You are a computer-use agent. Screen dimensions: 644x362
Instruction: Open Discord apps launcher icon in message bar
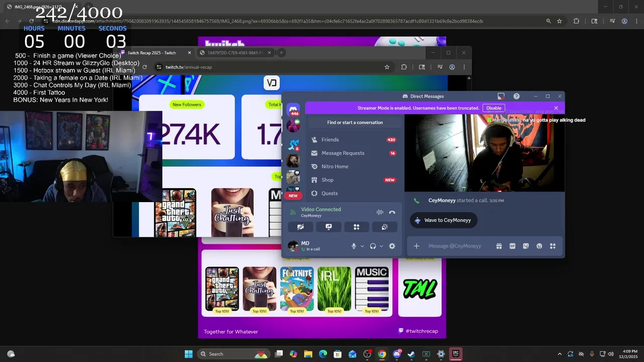[552, 246]
